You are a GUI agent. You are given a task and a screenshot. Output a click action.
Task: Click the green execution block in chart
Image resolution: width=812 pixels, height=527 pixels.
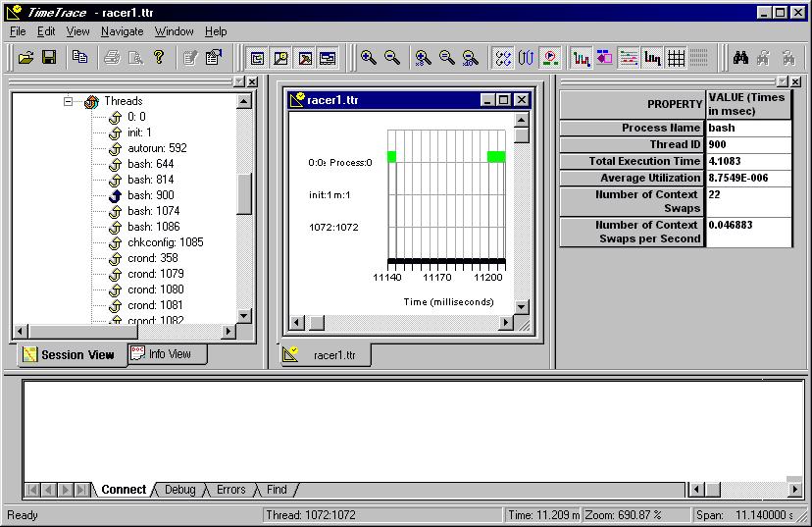point(496,157)
